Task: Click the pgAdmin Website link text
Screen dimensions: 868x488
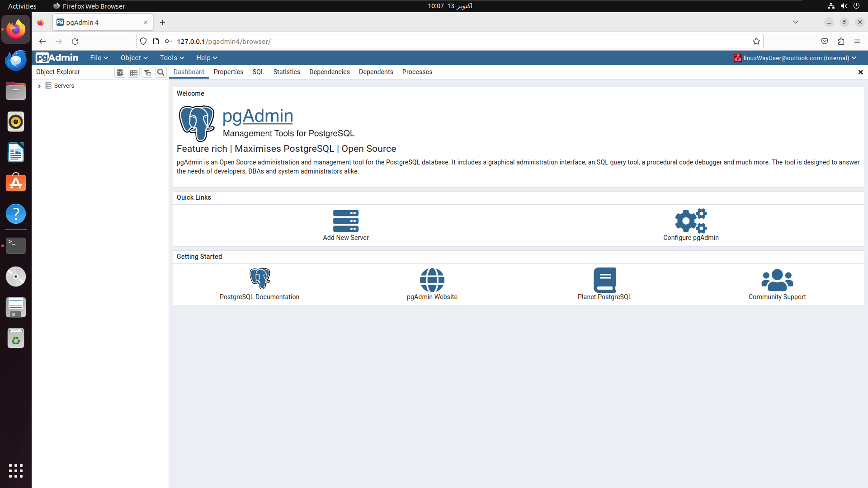Action: [432, 297]
